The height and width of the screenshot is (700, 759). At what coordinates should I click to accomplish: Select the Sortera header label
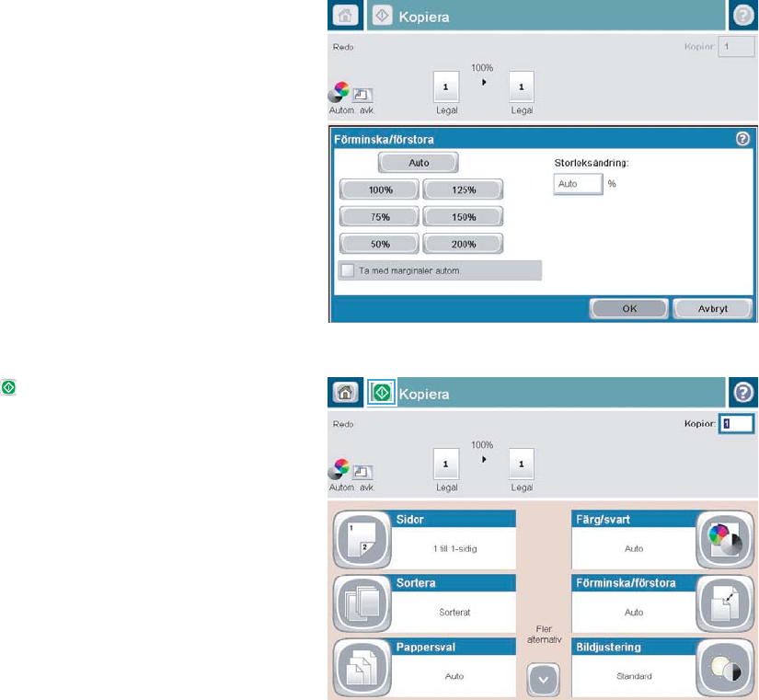click(x=415, y=583)
